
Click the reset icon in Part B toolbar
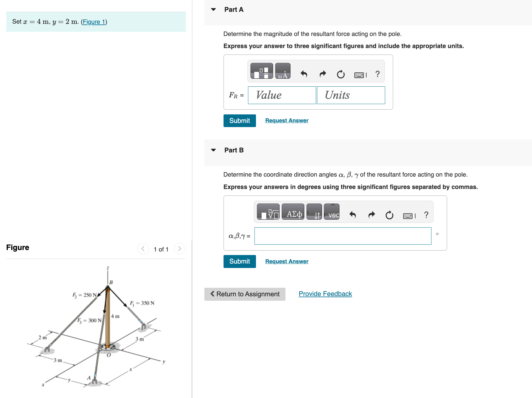click(x=389, y=215)
